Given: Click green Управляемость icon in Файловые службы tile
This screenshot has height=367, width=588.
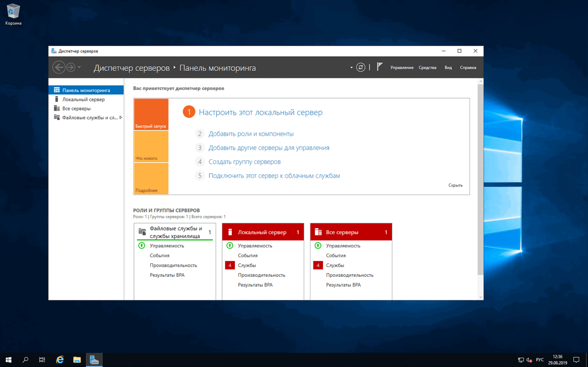Looking at the screenshot, I should tap(142, 246).
